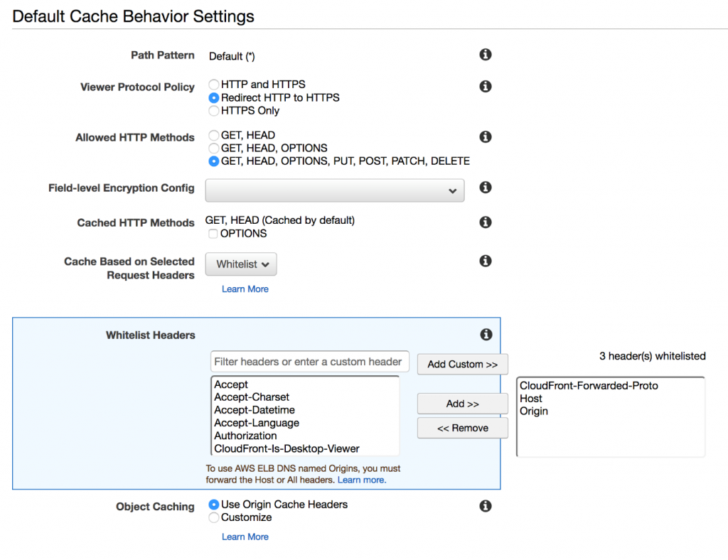Select the Customize object caching option
The image size is (728, 560).
[x=214, y=518]
